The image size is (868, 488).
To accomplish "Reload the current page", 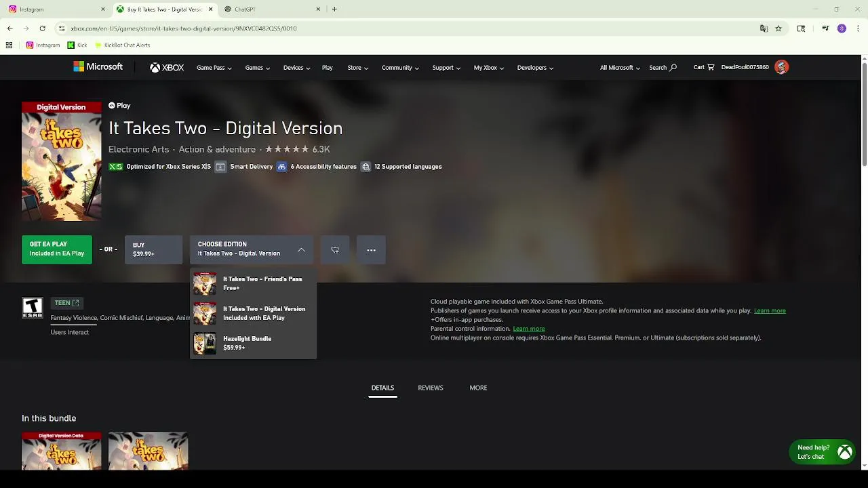I will 42,28.
